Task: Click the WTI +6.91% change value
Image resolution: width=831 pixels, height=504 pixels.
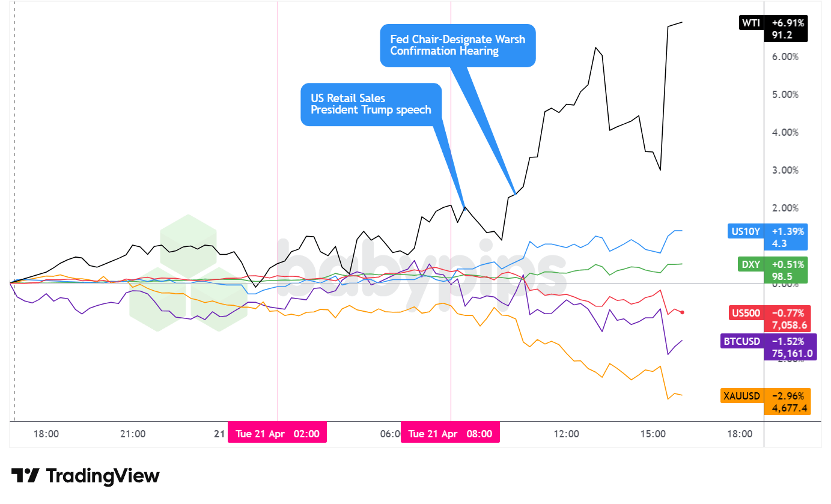Action: coord(788,23)
